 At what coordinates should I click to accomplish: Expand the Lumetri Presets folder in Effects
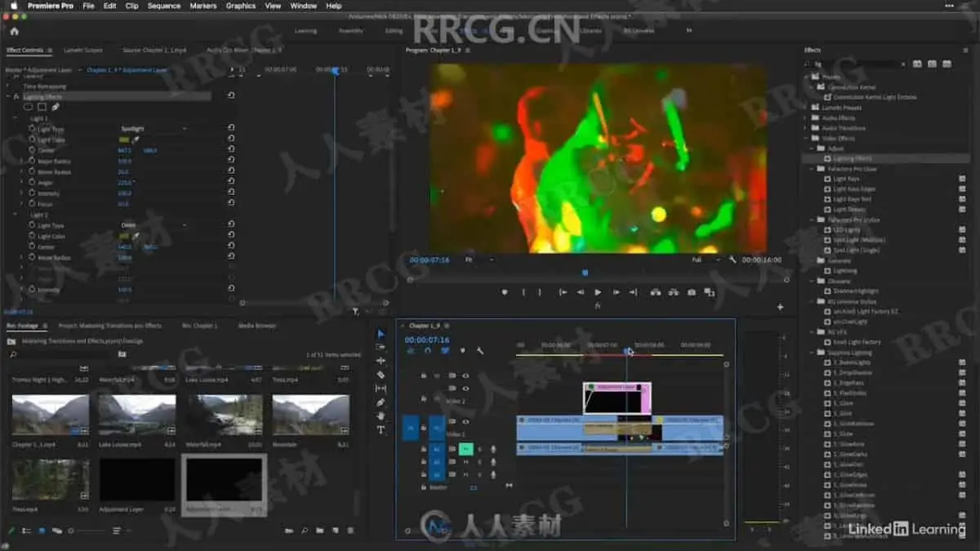click(x=806, y=108)
